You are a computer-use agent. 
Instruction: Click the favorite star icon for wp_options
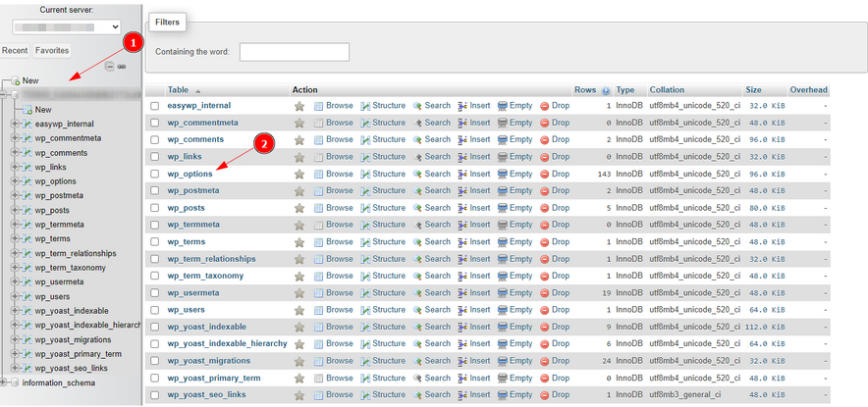point(299,174)
